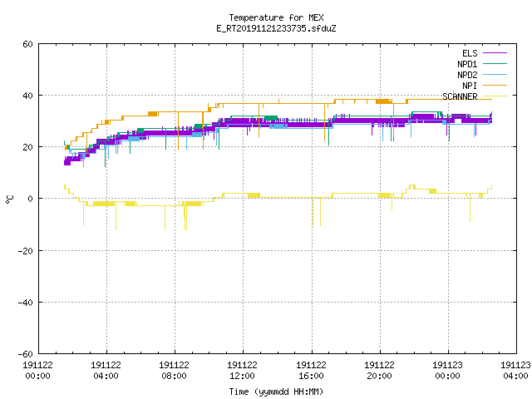Viewport: 532px width, 399px height.
Task: Click the y-axis tick label -40
Action: click(x=26, y=303)
